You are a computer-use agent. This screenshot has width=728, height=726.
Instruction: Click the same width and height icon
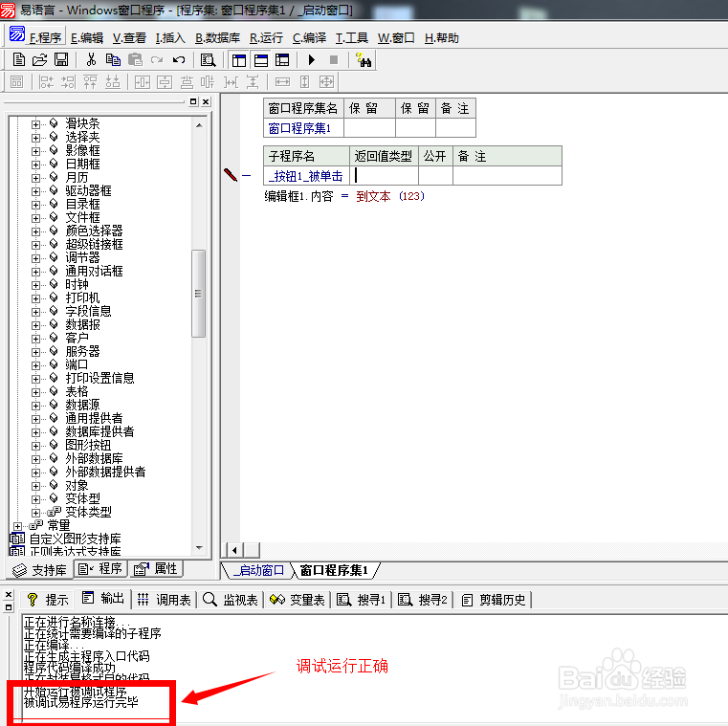coord(326,82)
